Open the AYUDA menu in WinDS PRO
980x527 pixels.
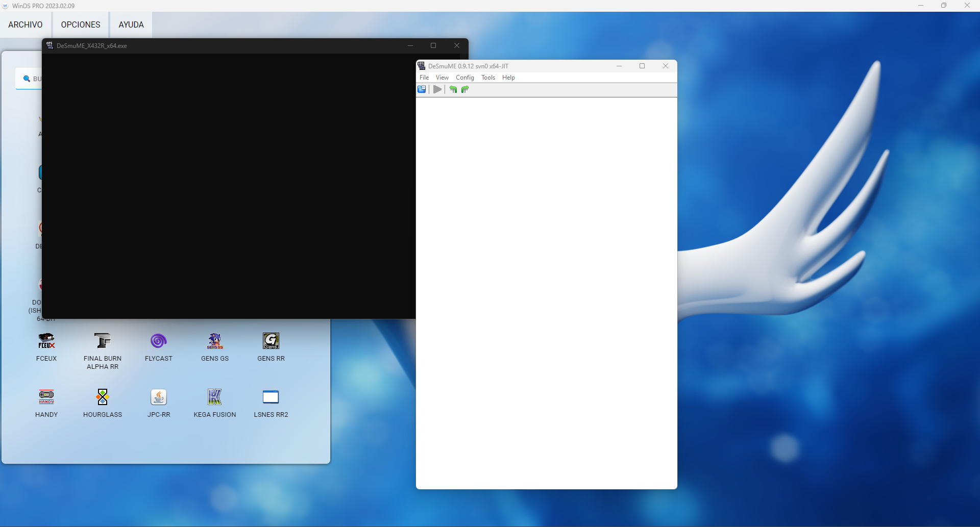pos(131,24)
